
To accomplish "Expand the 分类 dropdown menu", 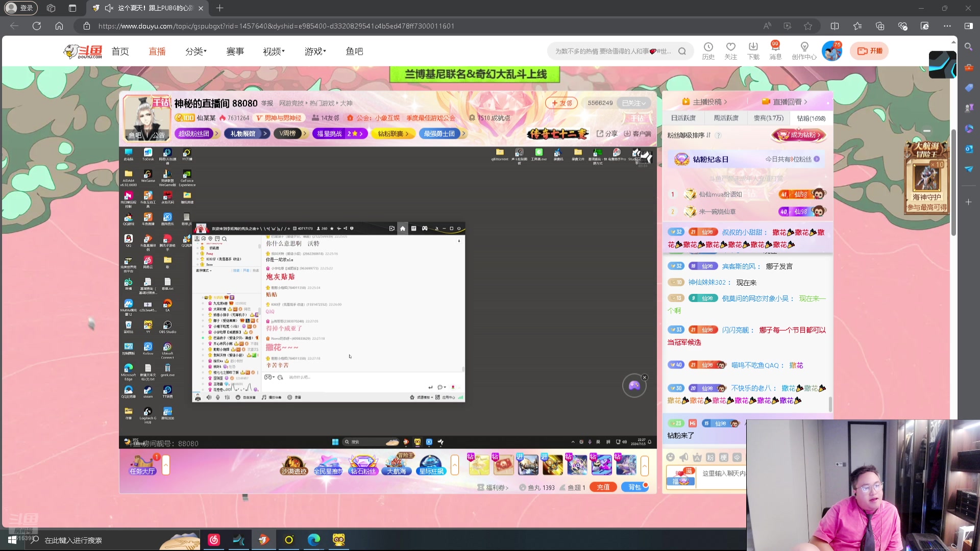I will click(196, 52).
